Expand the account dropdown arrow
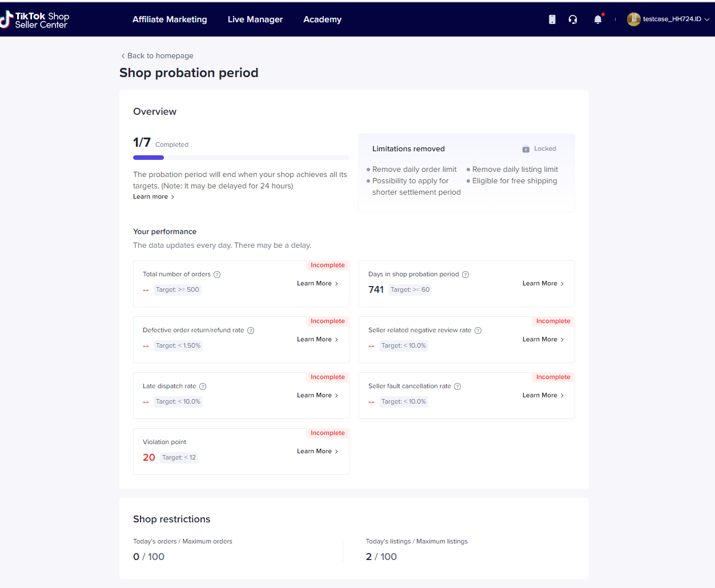This screenshot has width=715, height=588. (707, 19)
